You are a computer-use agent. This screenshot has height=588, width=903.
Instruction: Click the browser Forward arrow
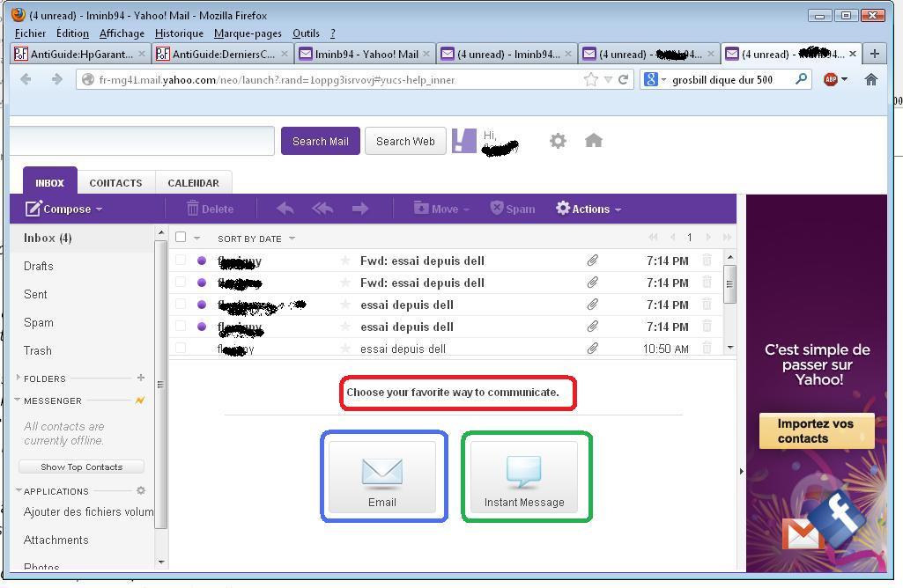pyautogui.click(x=56, y=79)
